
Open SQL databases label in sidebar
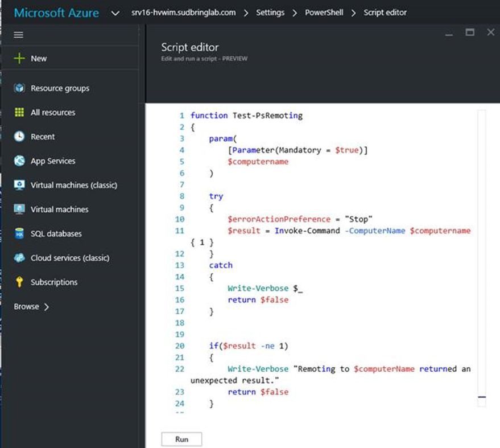tap(56, 233)
